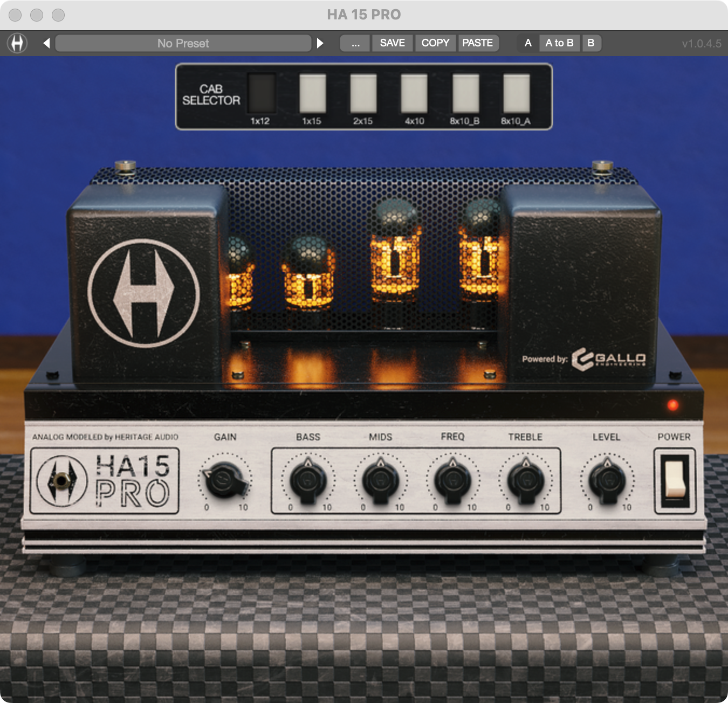Image resolution: width=728 pixels, height=703 pixels.
Task: Click the red power indicator LED
Action: pyautogui.click(x=672, y=404)
